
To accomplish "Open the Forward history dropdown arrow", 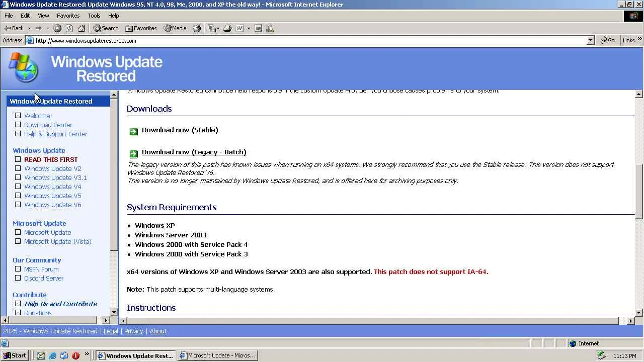I will pyautogui.click(x=48, y=28).
